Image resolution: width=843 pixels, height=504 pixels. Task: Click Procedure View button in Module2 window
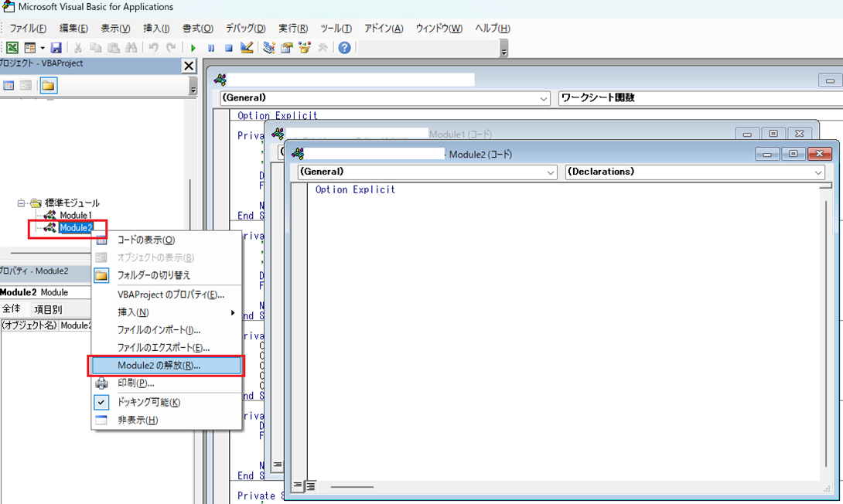(297, 485)
